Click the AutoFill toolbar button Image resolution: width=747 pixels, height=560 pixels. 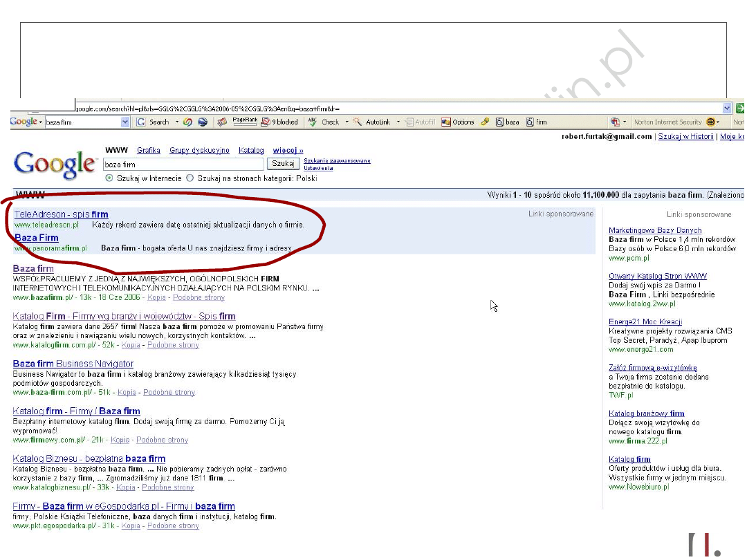point(421,122)
